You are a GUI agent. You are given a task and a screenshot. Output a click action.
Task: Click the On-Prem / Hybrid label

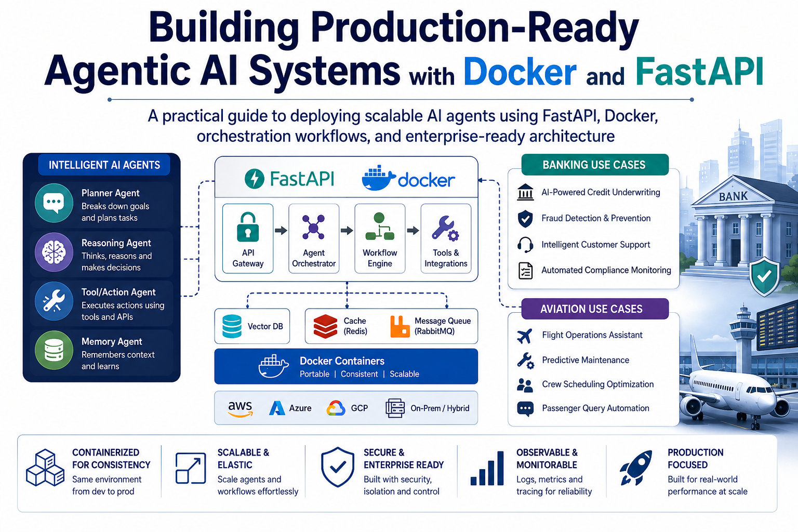440,408
